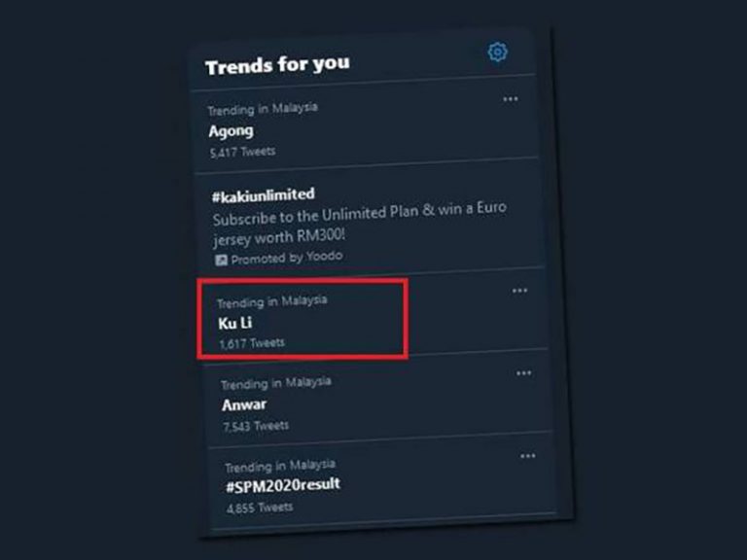Click the promoted icon beside Yoodo
This screenshot has width=747, height=560.
pos(222,261)
